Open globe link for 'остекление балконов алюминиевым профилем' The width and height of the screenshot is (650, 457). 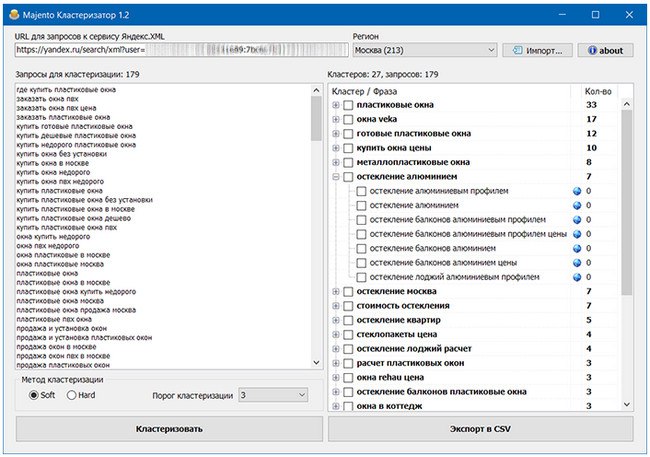(577, 220)
